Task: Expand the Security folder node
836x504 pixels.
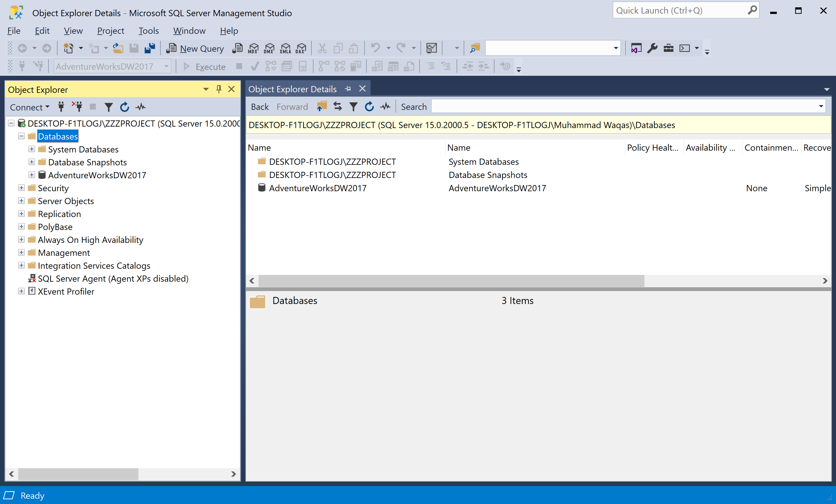Action: tap(21, 188)
